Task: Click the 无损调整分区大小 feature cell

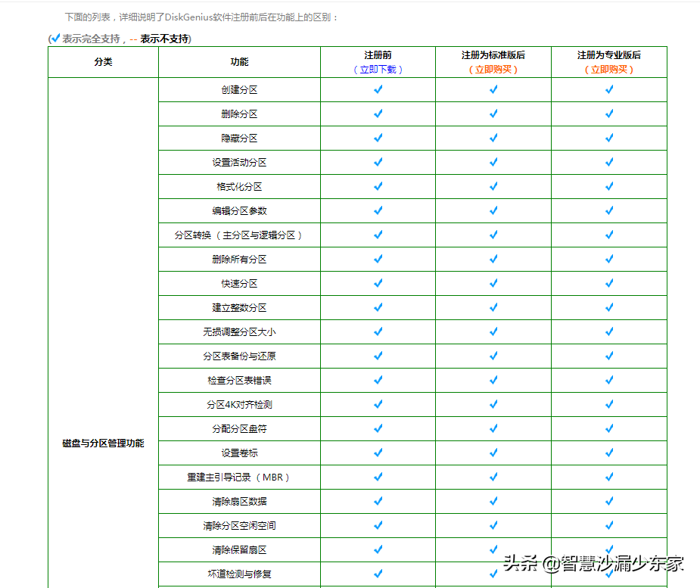Action: pos(239,332)
